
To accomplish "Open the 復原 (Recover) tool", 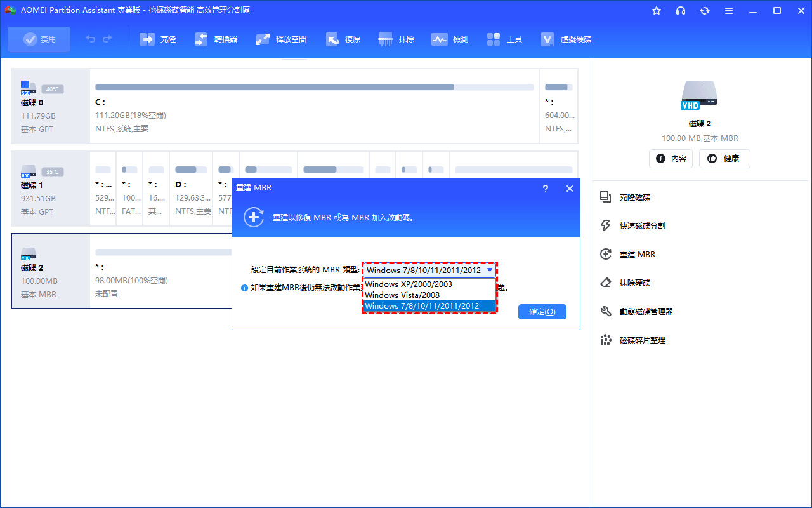I will coord(333,39).
